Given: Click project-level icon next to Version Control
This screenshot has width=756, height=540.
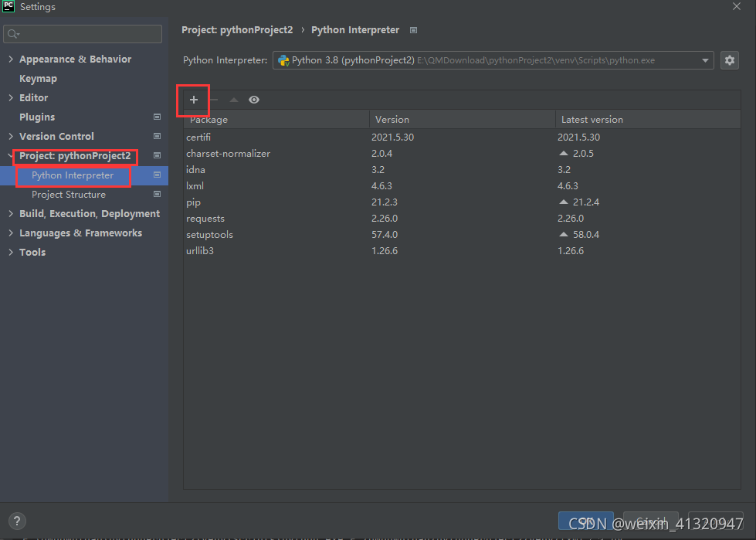Looking at the screenshot, I should pyautogui.click(x=158, y=136).
